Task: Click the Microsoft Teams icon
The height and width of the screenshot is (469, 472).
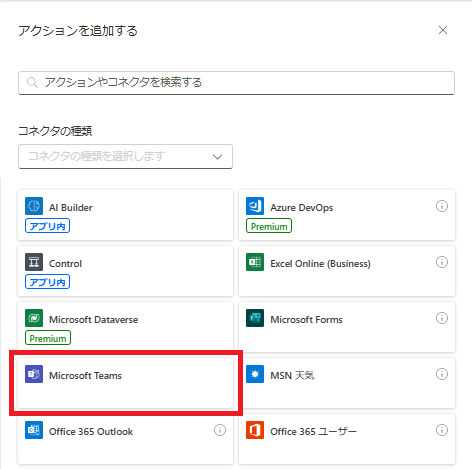Action: (34, 374)
